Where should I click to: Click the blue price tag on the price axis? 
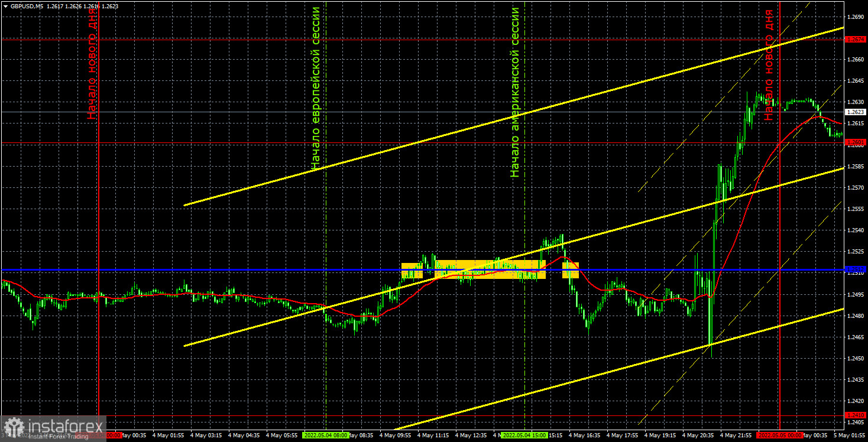[x=856, y=269]
